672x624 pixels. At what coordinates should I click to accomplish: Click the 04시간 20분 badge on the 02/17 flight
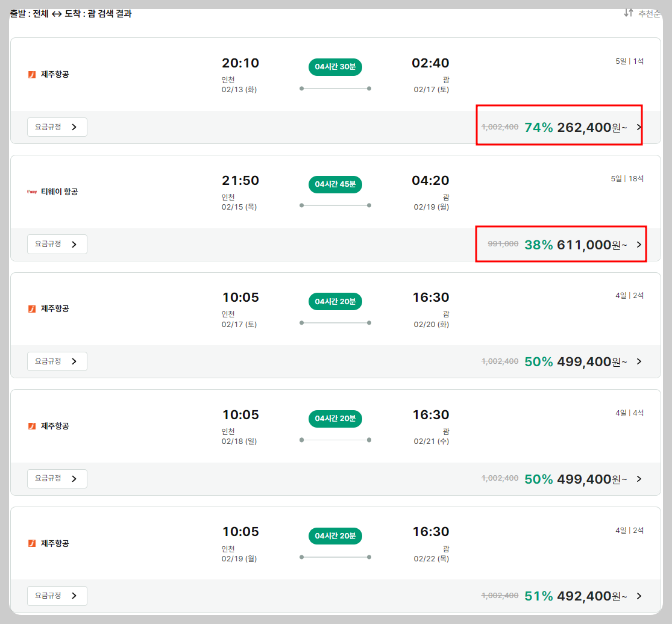pyautogui.click(x=335, y=302)
